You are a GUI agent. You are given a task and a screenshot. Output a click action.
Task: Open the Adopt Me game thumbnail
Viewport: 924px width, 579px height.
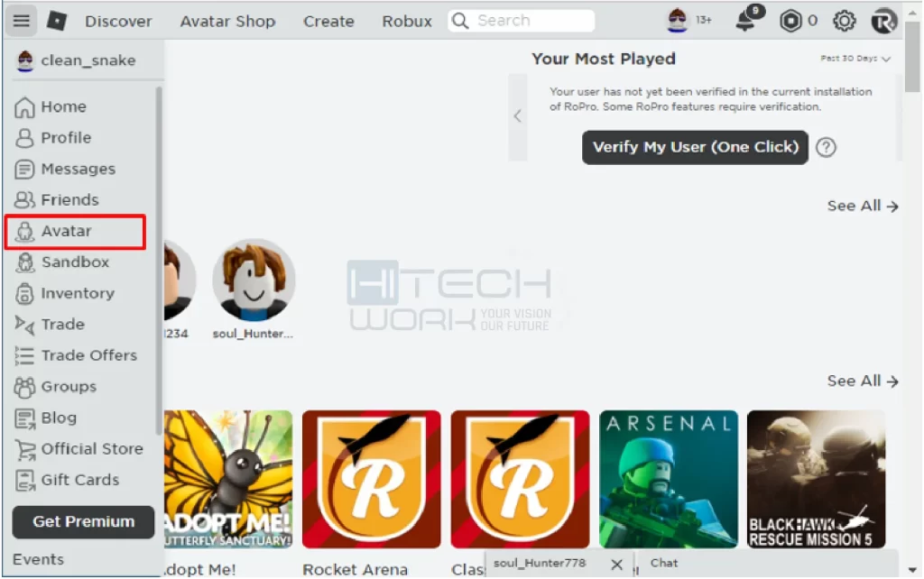228,479
